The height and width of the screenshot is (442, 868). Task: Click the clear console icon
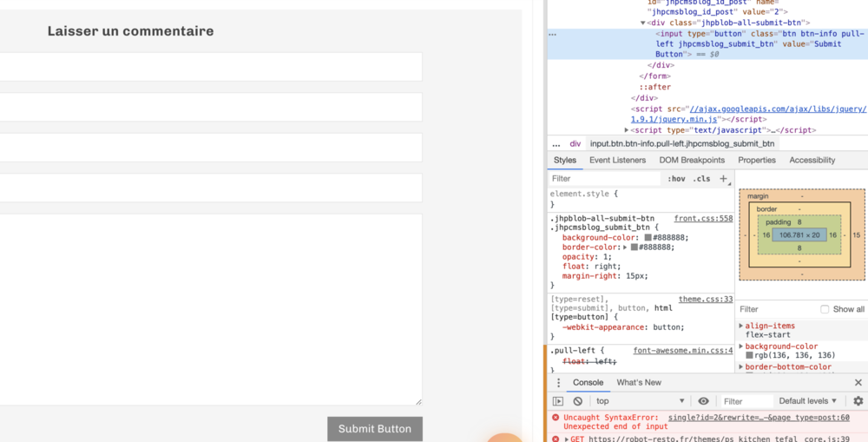tap(577, 401)
